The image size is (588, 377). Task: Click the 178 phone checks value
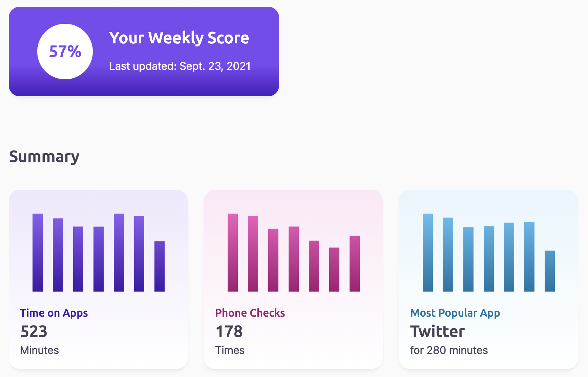229,331
